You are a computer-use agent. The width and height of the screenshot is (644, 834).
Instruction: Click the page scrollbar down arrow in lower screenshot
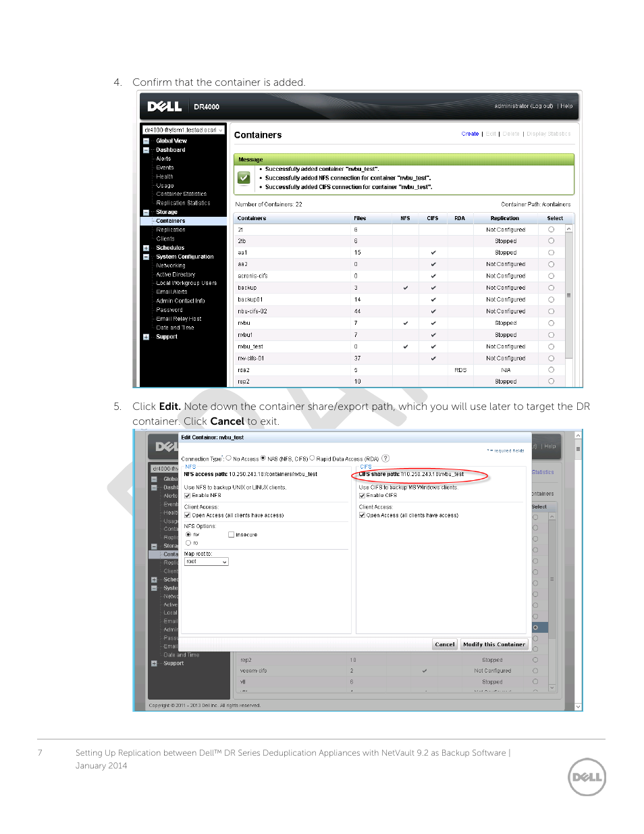click(578, 706)
